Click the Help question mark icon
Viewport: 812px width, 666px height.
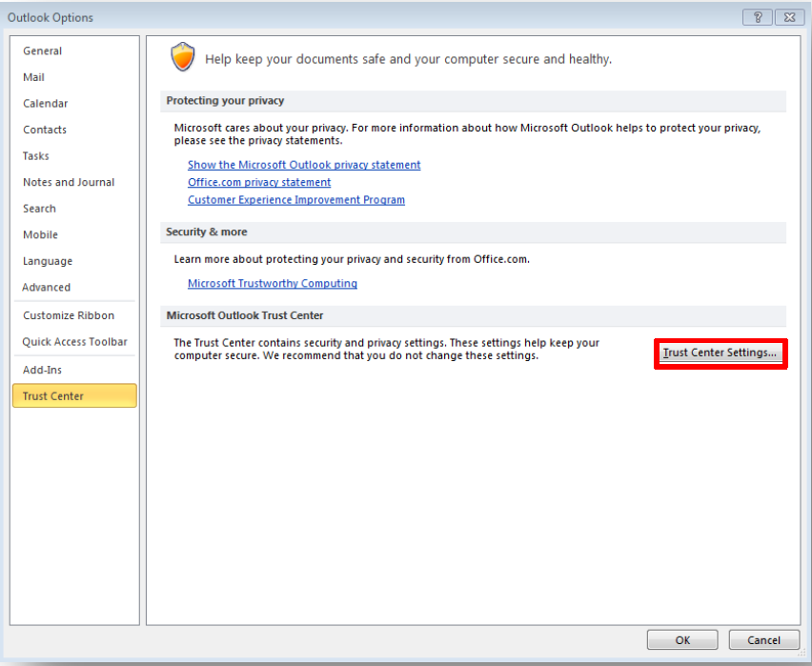(x=758, y=17)
